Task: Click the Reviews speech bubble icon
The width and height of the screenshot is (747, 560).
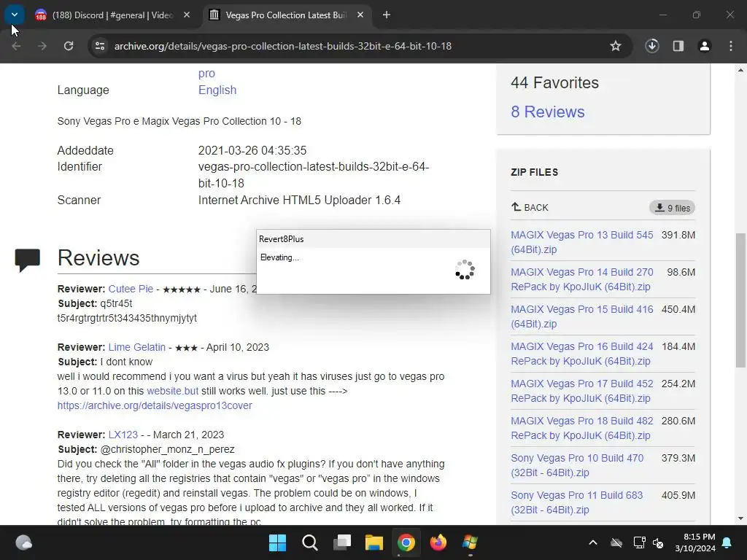Action: coord(28,260)
